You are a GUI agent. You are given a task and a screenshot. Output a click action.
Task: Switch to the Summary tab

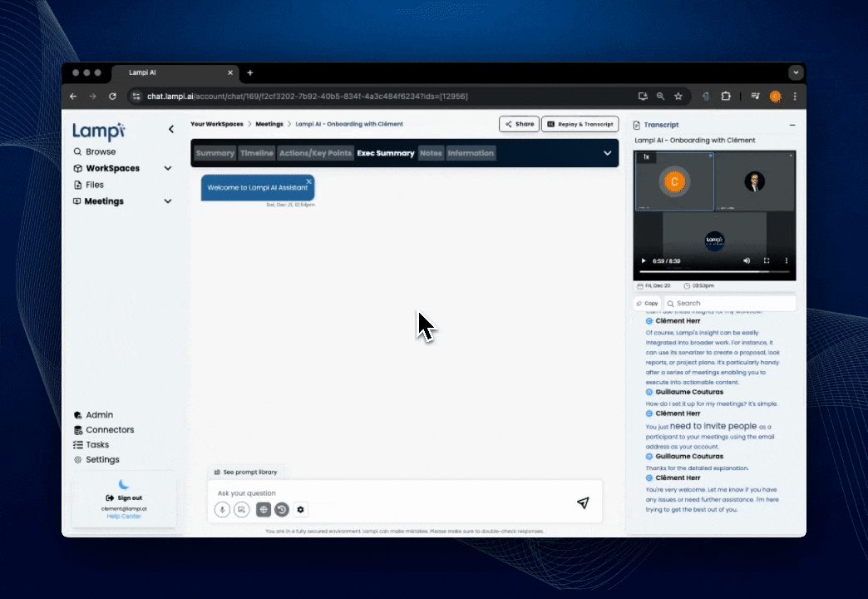click(x=215, y=153)
